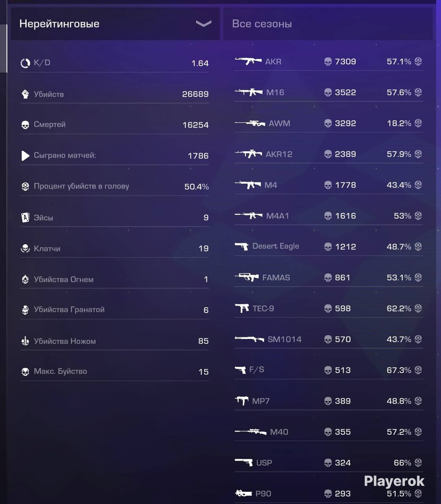Click the Убийства Гранатой grenade icon

(25, 310)
